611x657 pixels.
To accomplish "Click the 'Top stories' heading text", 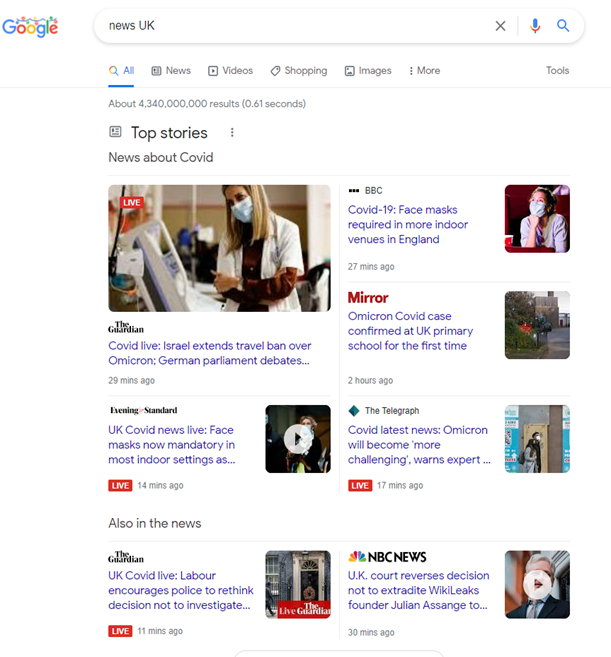I will 169,133.
